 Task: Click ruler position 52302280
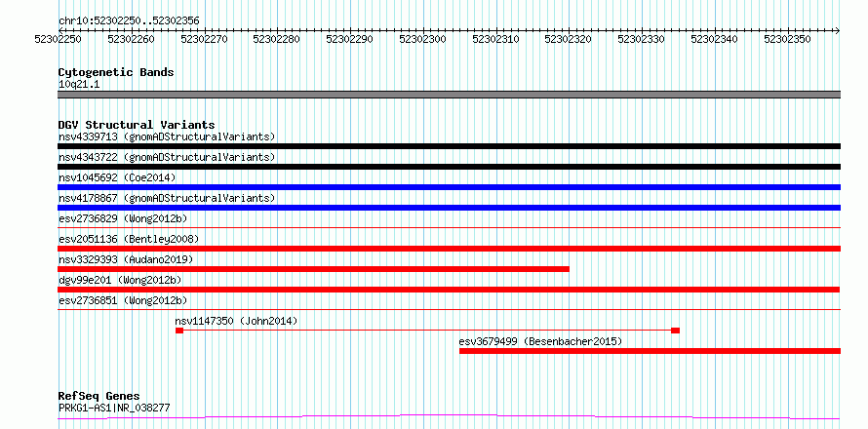point(276,39)
